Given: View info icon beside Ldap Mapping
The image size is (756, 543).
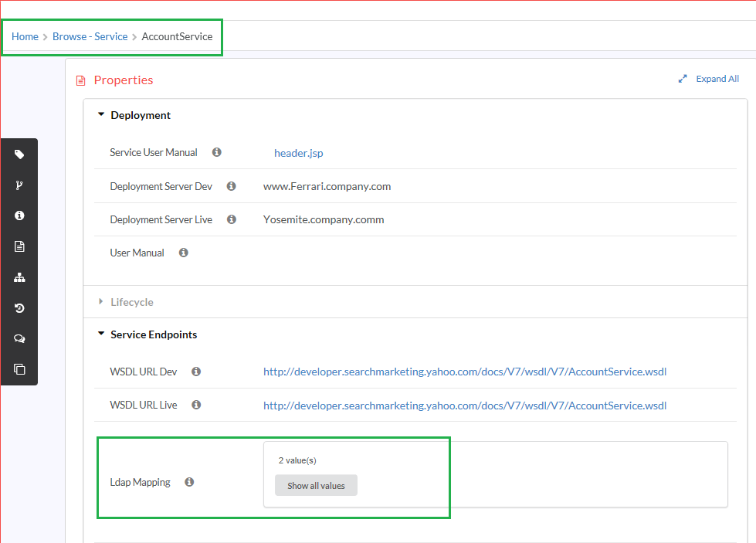Looking at the screenshot, I should pyautogui.click(x=189, y=482).
